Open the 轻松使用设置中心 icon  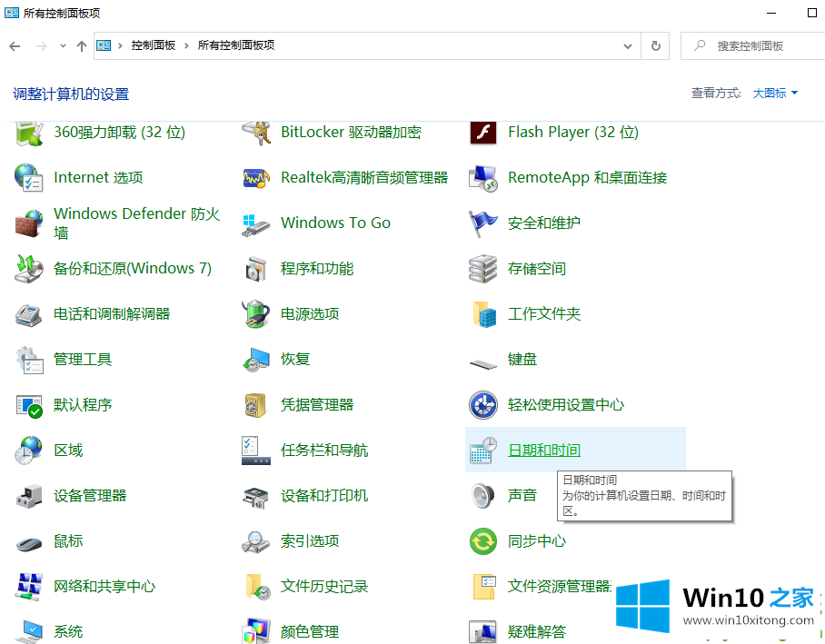pyautogui.click(x=483, y=405)
